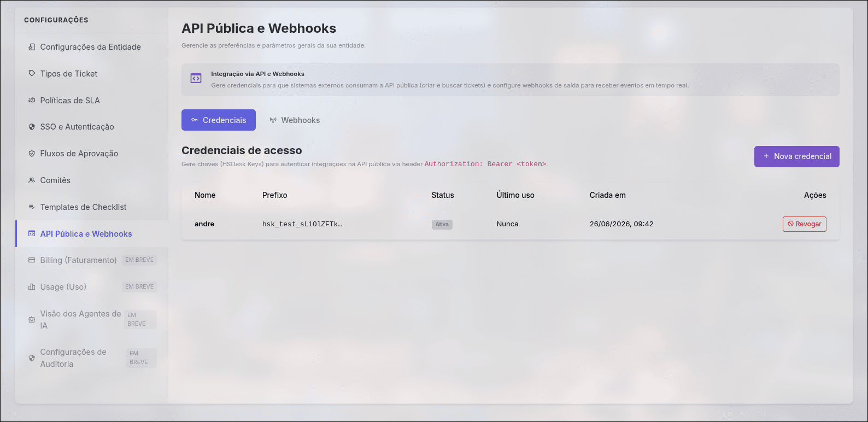Click the Último uso column header

click(x=515, y=195)
